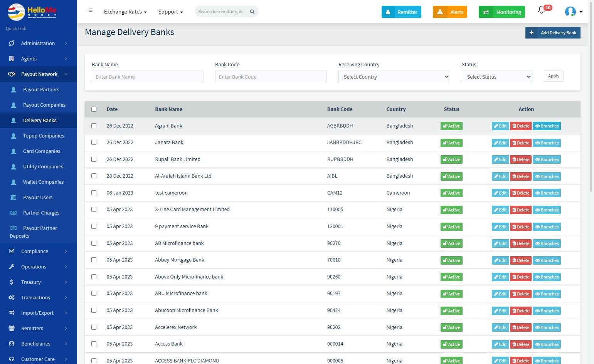Expand the Exchange Rates menu

(x=125, y=12)
